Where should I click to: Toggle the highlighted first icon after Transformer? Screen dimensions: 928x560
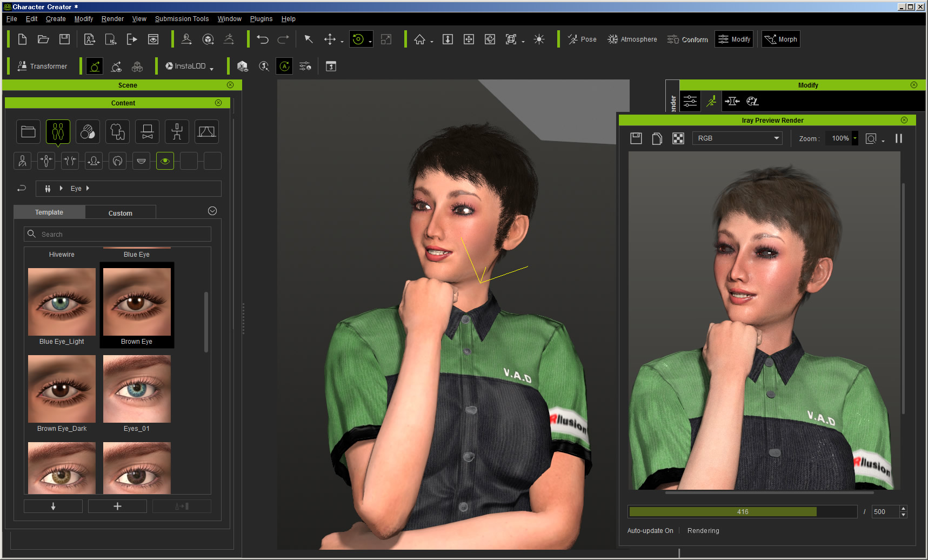coord(95,66)
